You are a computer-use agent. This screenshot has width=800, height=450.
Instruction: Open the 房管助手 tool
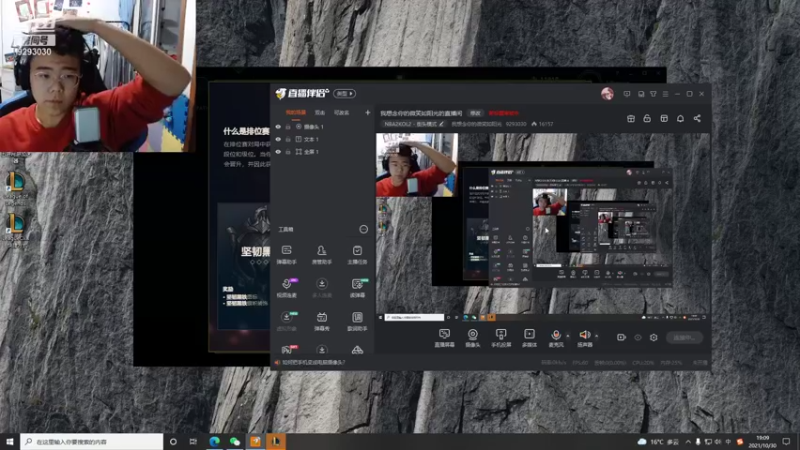point(322,254)
